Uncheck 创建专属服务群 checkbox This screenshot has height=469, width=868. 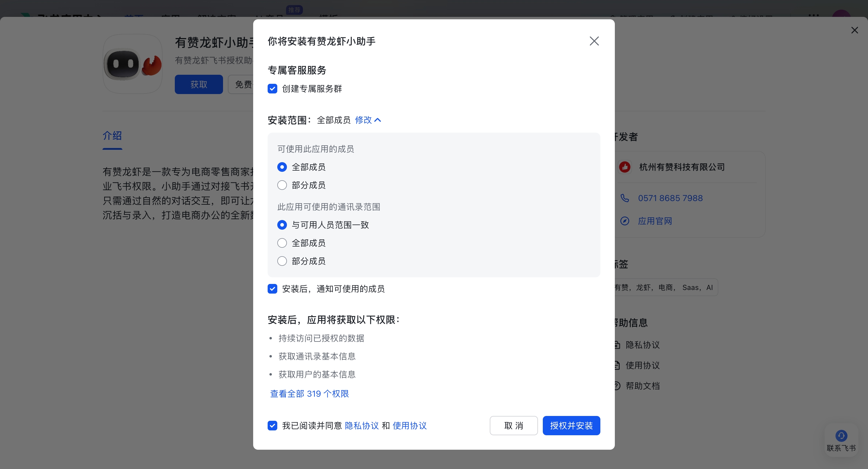coord(272,89)
